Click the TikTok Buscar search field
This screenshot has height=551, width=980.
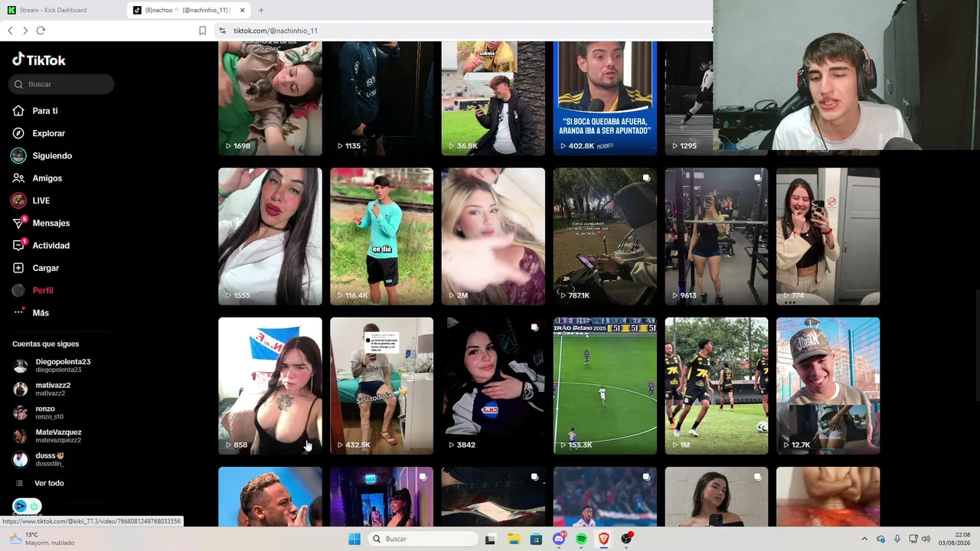point(61,84)
